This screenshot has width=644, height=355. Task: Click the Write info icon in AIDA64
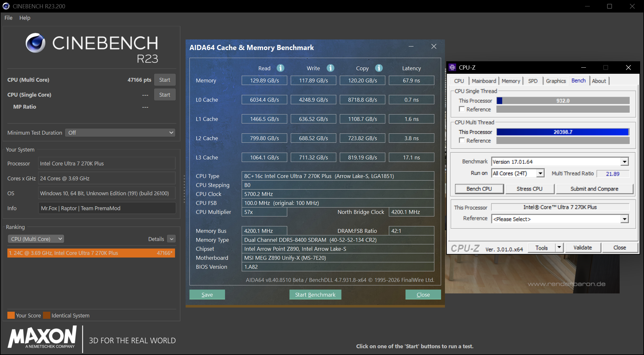tap(330, 68)
